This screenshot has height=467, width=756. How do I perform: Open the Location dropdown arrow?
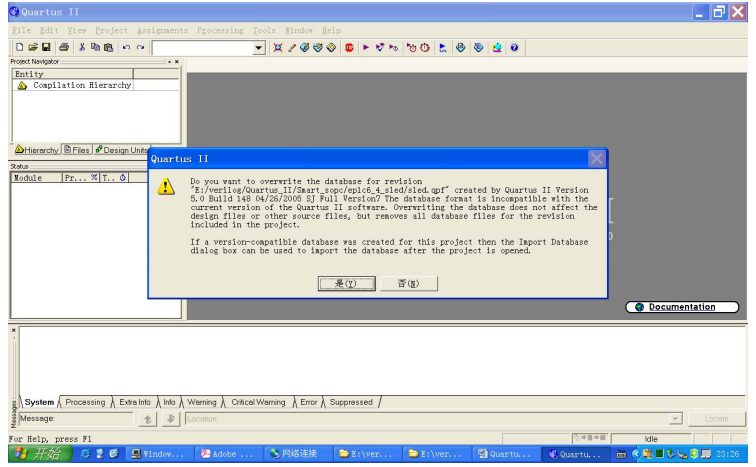point(676,419)
